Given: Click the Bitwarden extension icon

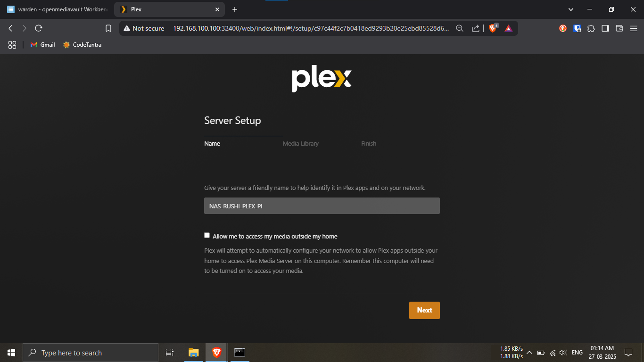Looking at the screenshot, I should click(x=577, y=28).
